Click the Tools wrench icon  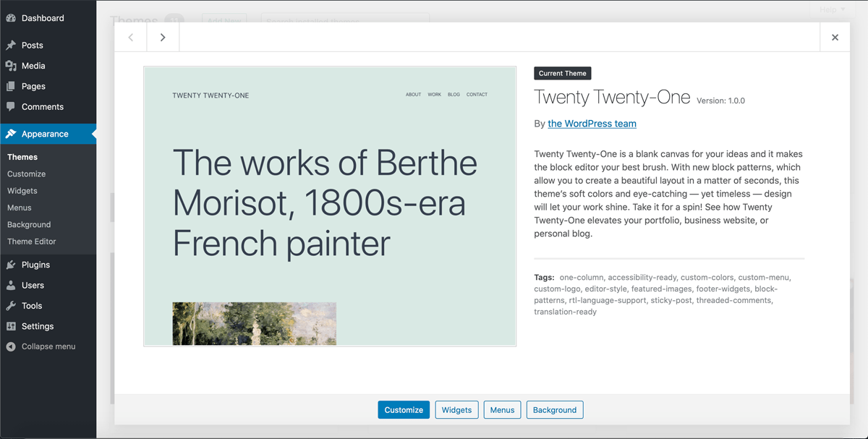pos(11,306)
